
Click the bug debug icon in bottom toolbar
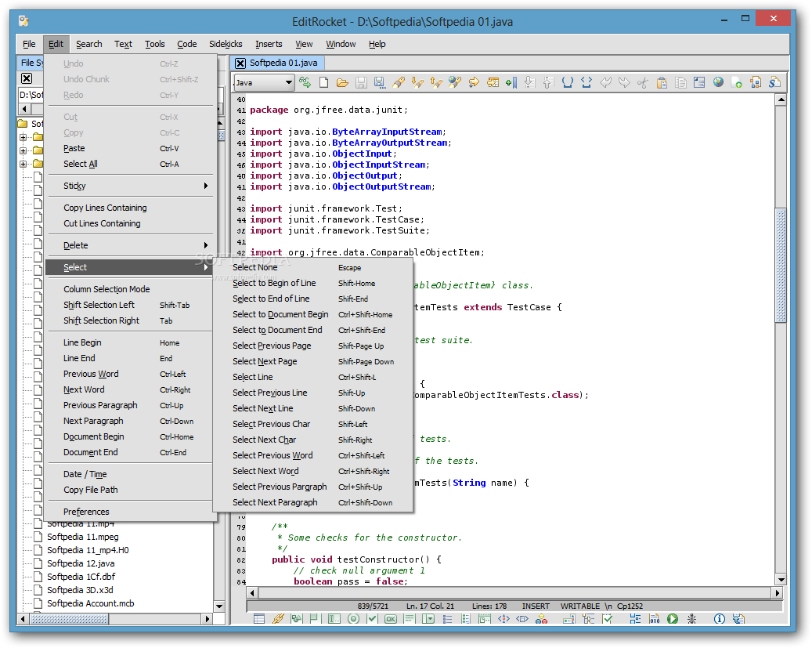click(691, 618)
